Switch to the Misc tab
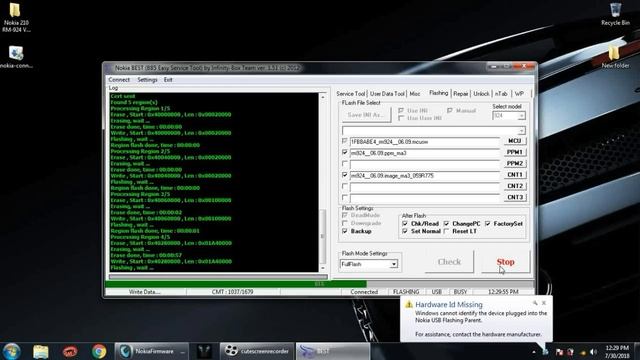640x360 pixels. pyautogui.click(x=415, y=94)
